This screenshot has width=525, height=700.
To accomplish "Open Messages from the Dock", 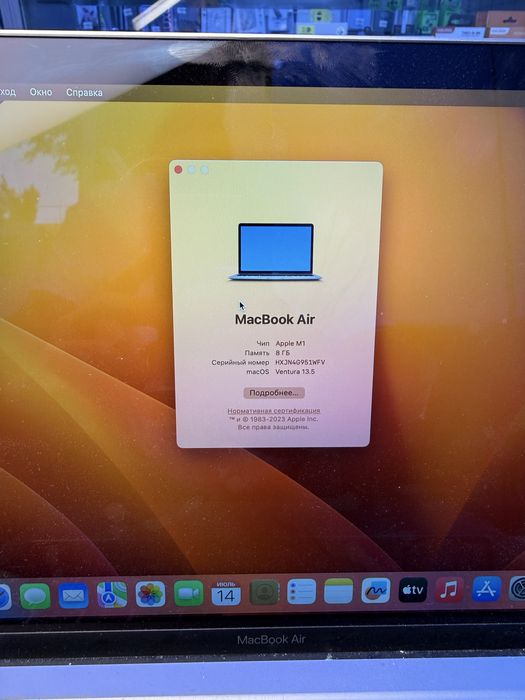I will 35,596.
